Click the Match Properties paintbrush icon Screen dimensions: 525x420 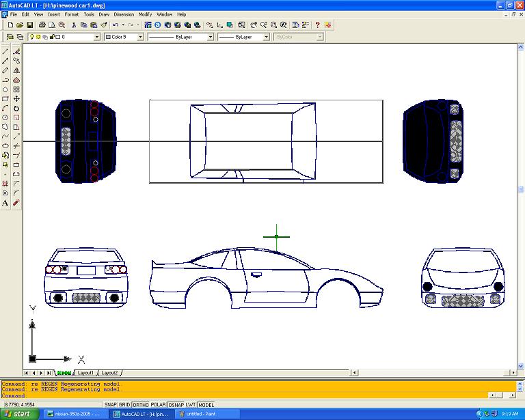(104, 25)
